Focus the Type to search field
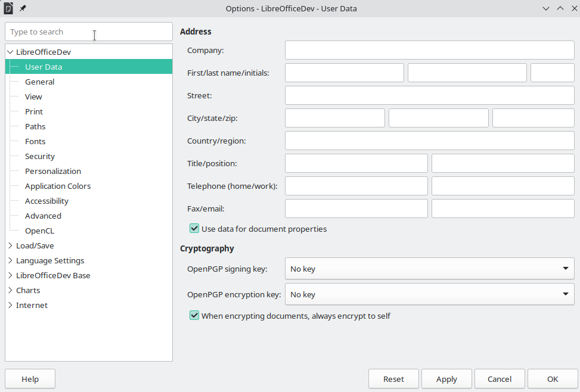Image resolution: width=580 pixels, height=392 pixels. pyautogui.click(x=89, y=32)
